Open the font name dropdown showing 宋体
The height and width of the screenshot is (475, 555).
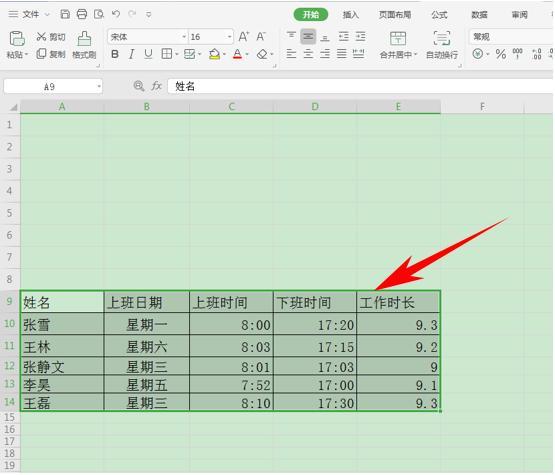click(x=184, y=37)
